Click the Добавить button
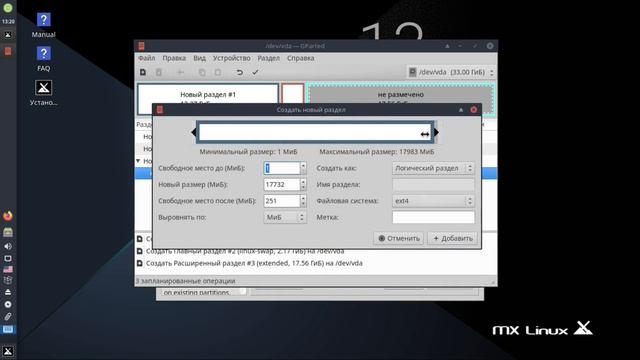Screen dimensions: 640x360 click(453, 238)
